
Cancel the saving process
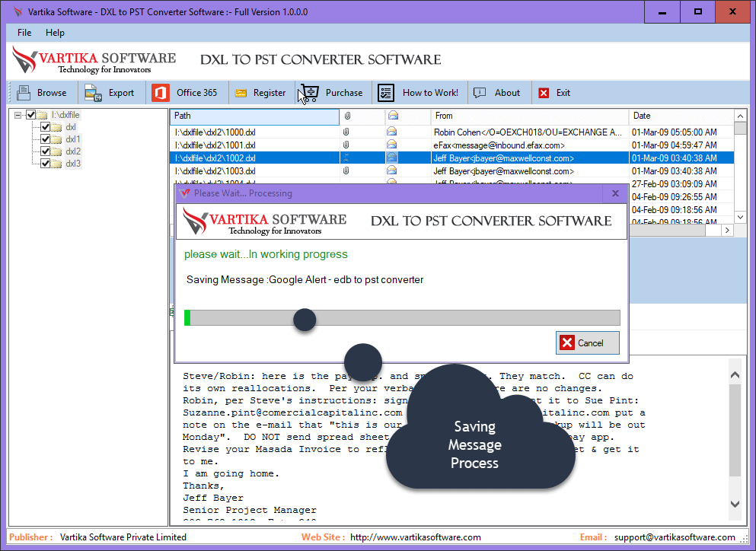pyautogui.click(x=587, y=342)
